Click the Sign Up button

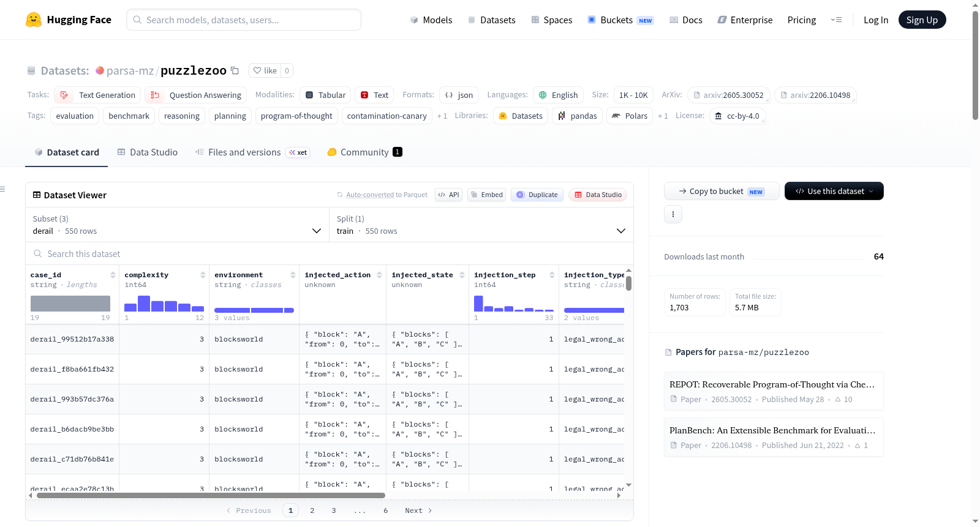922,20
